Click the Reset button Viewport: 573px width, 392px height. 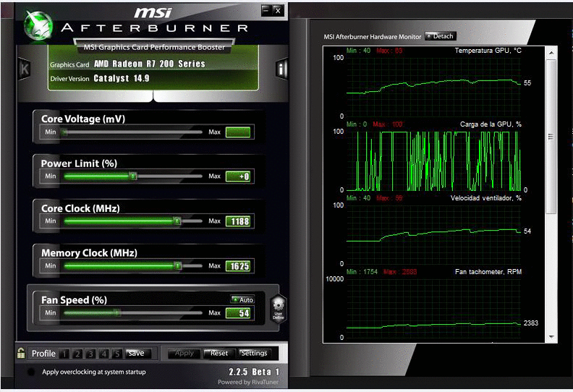coord(219,353)
